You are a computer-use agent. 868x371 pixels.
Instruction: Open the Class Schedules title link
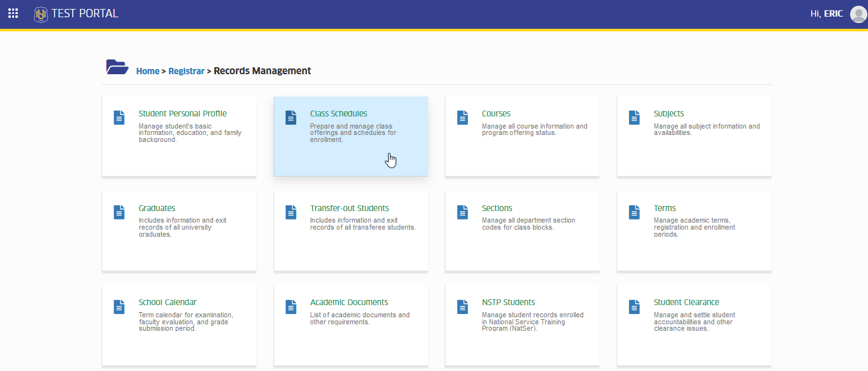[339, 114]
